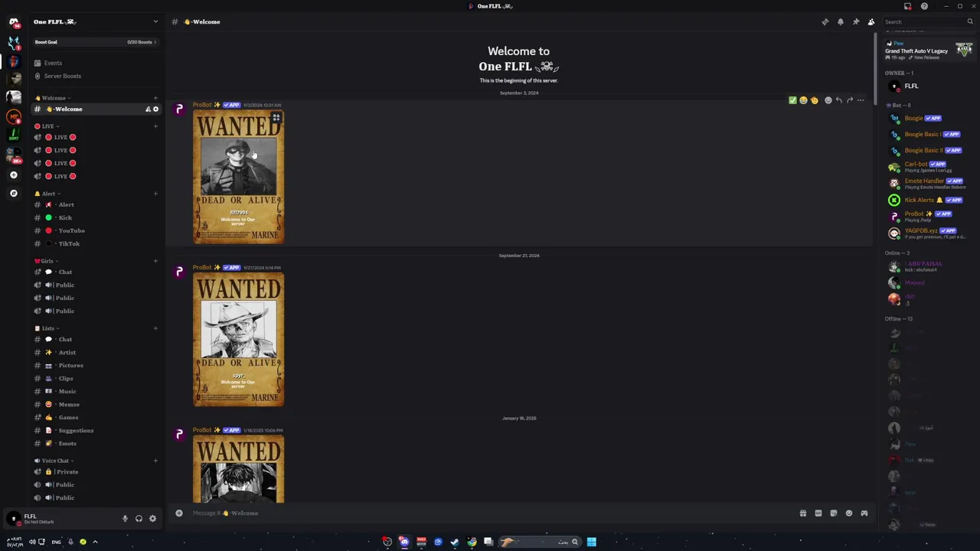This screenshot has height=551, width=980.
Task: Click the message input box
Action: (x=490, y=514)
